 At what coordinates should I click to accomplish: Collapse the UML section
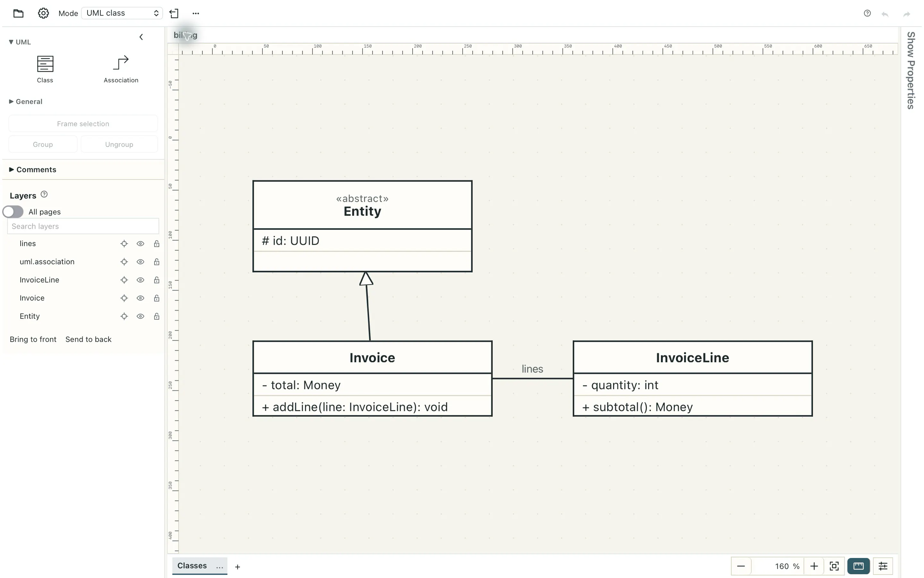[20, 42]
